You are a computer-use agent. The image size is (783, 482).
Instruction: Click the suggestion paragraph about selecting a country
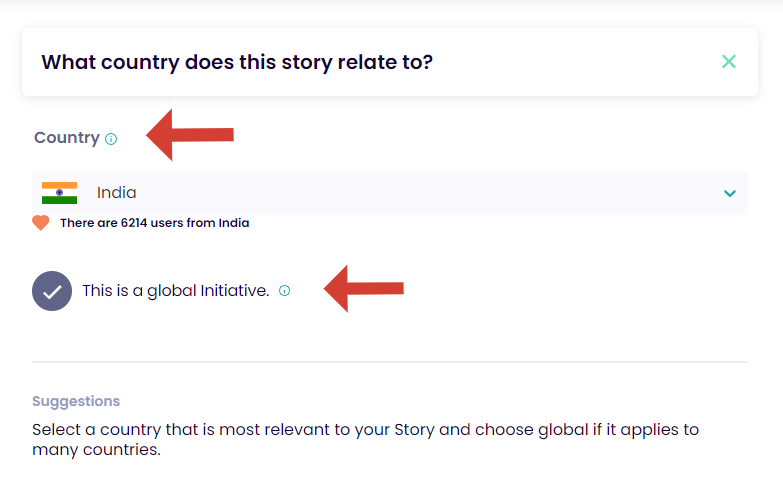pos(365,440)
